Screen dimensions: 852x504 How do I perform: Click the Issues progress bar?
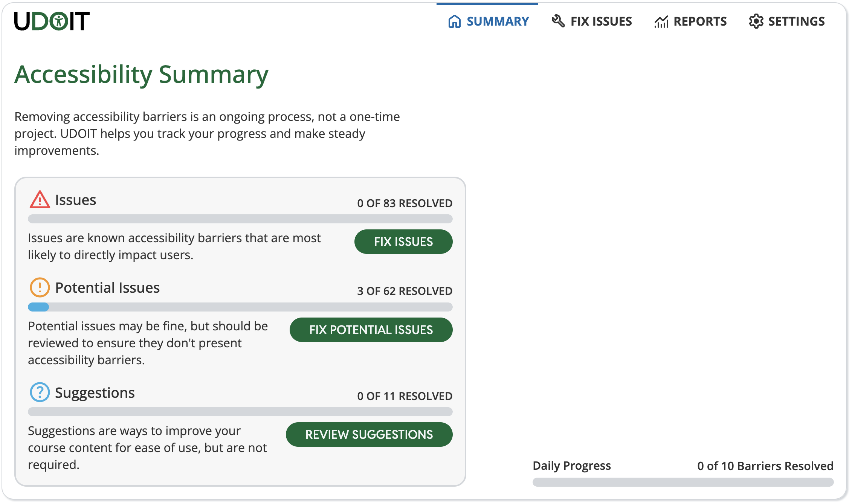click(240, 219)
